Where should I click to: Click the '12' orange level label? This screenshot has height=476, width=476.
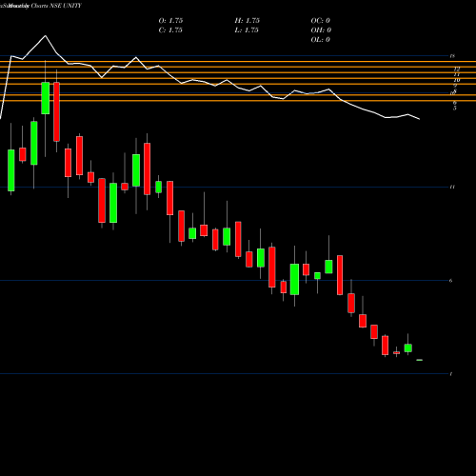click(457, 69)
